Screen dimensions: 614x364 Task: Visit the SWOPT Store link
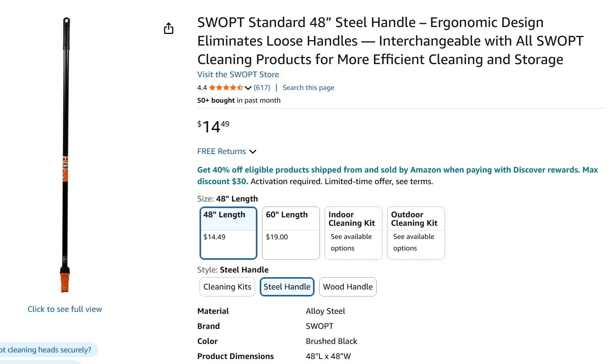point(238,74)
